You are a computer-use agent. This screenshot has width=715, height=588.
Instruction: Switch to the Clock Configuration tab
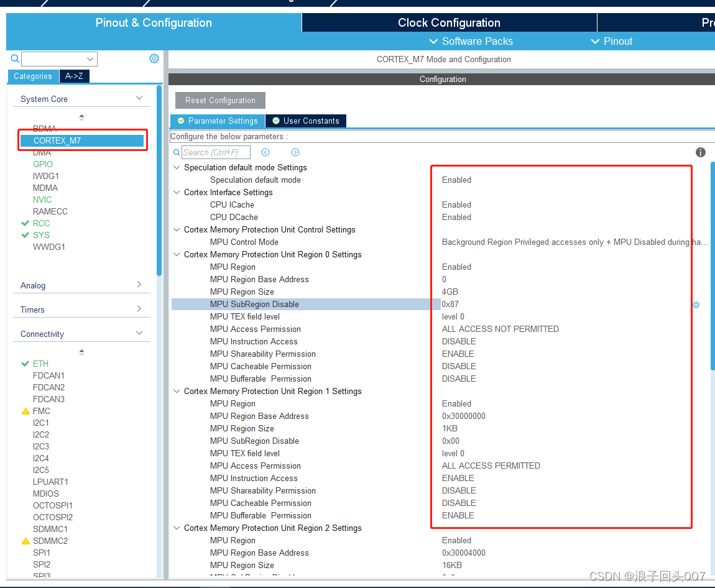tap(449, 22)
